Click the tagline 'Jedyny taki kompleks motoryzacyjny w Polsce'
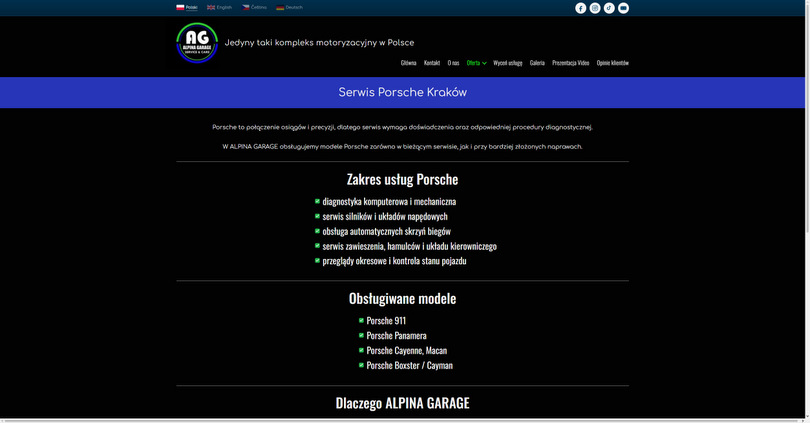Image resolution: width=810 pixels, height=423 pixels. point(319,43)
